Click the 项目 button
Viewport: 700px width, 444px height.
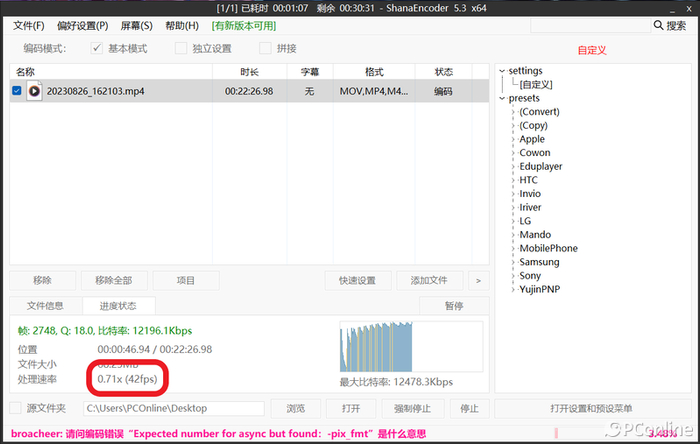pos(186,280)
